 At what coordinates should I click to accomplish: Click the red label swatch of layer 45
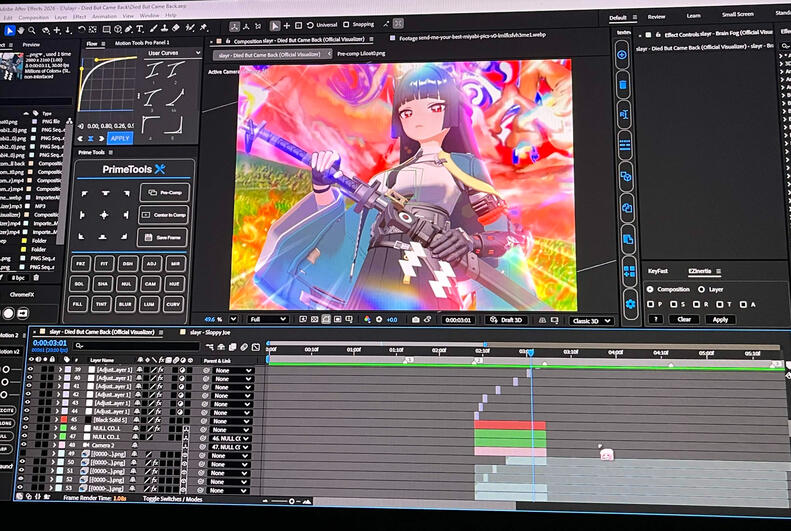click(64, 420)
